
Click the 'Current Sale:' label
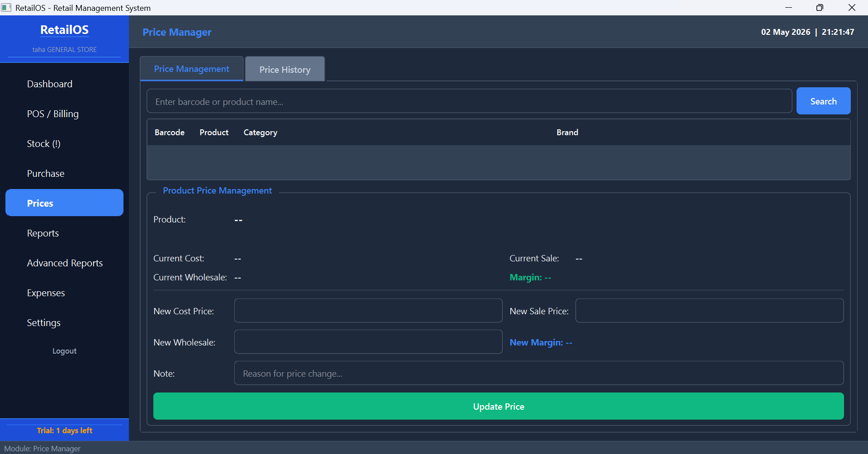(534, 258)
